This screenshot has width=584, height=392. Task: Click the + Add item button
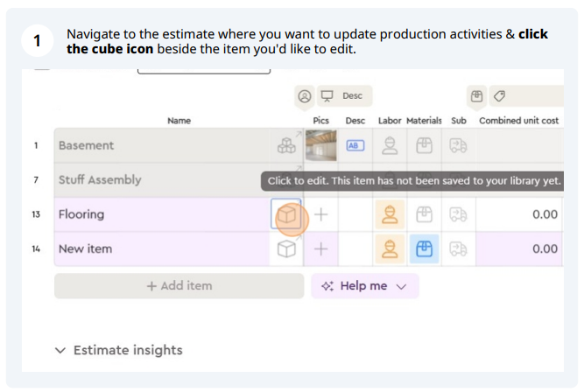point(179,286)
